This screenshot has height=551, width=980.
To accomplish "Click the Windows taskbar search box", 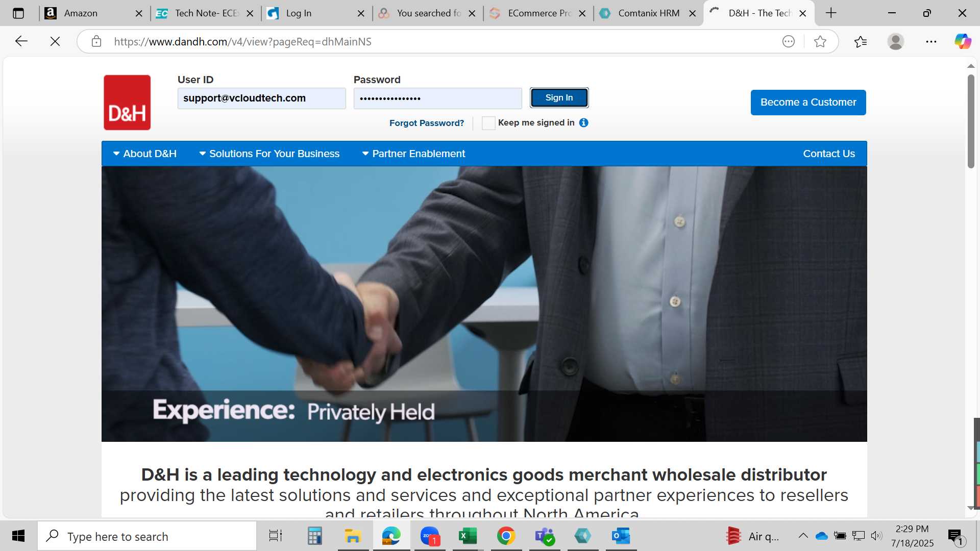I will click(x=147, y=536).
